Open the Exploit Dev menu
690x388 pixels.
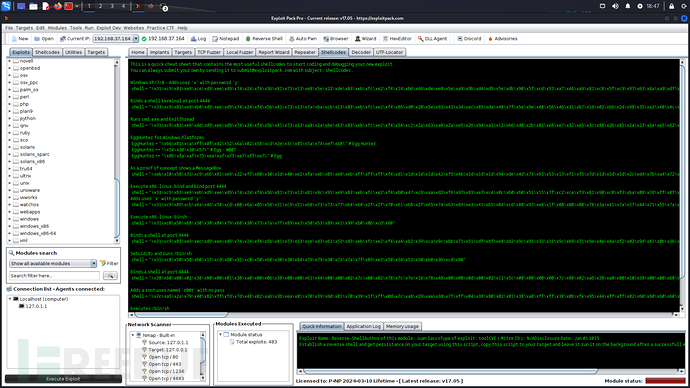point(109,28)
